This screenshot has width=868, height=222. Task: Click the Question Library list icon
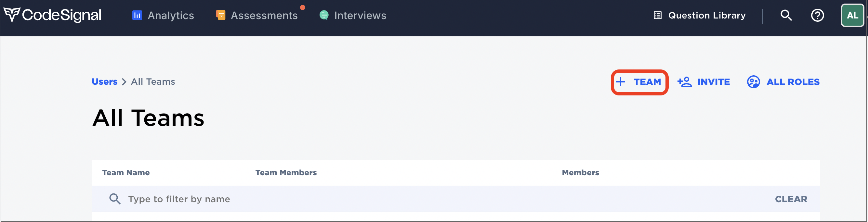tap(657, 16)
